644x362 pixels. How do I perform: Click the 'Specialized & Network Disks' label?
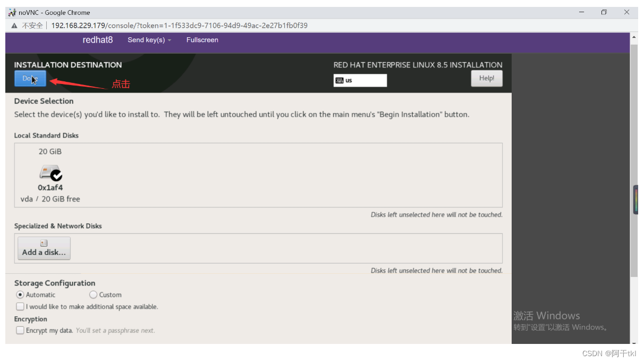click(x=58, y=226)
